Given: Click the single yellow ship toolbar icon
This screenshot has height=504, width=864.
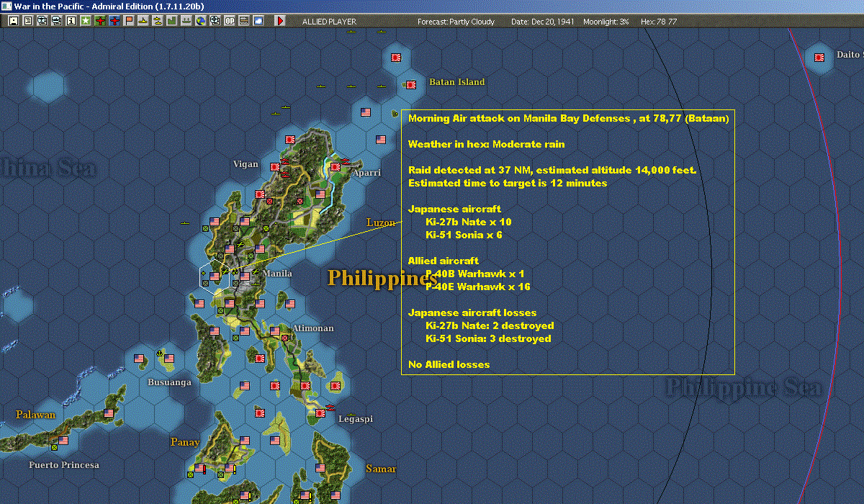Looking at the screenshot, I should pos(143,21).
